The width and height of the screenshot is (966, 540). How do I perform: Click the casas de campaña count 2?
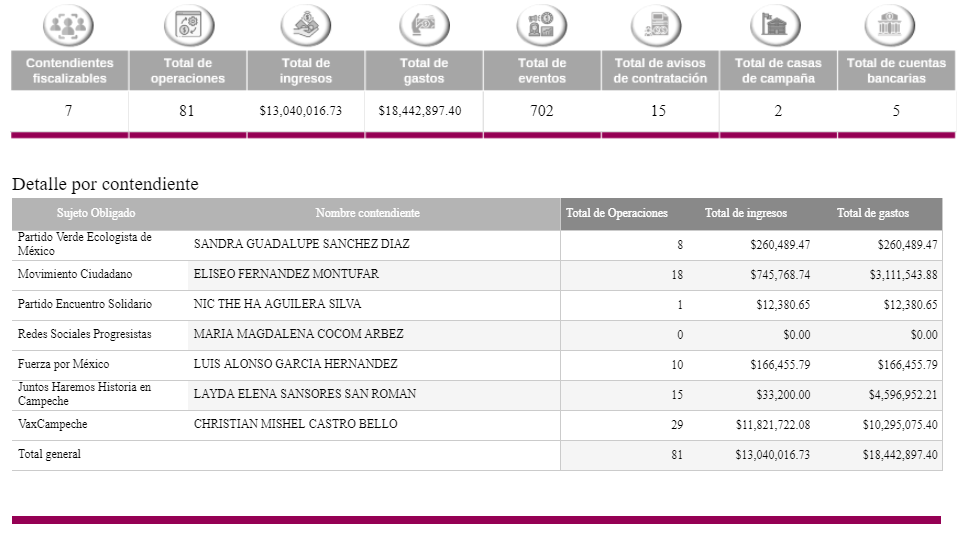(778, 111)
